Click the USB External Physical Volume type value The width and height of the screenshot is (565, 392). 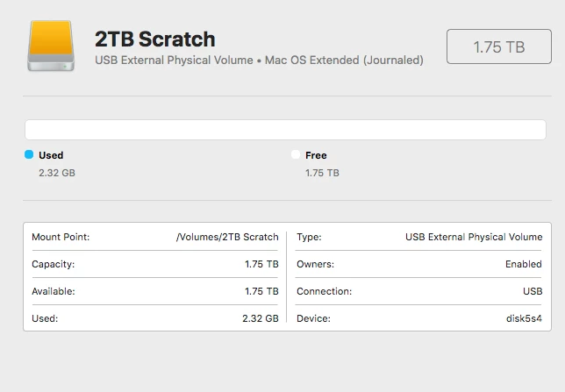(474, 237)
